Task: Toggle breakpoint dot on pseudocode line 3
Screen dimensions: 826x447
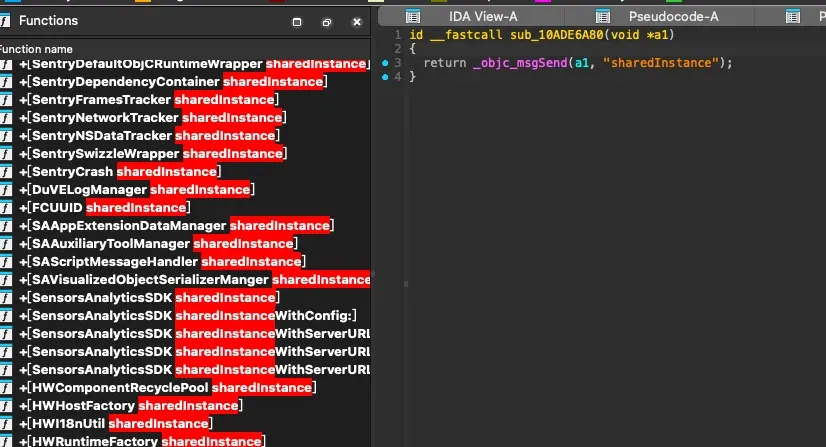Action: tap(385, 63)
